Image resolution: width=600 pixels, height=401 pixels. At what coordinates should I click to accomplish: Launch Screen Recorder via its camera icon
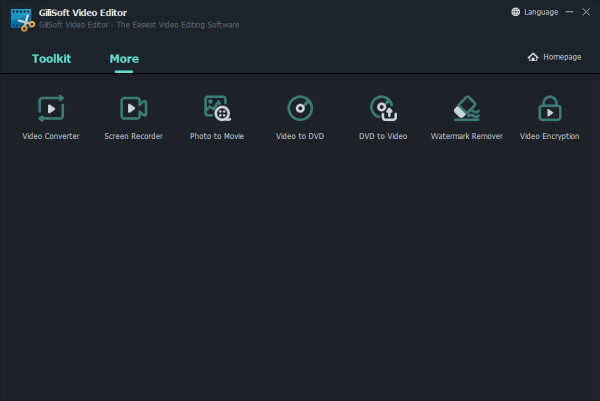[x=133, y=108]
